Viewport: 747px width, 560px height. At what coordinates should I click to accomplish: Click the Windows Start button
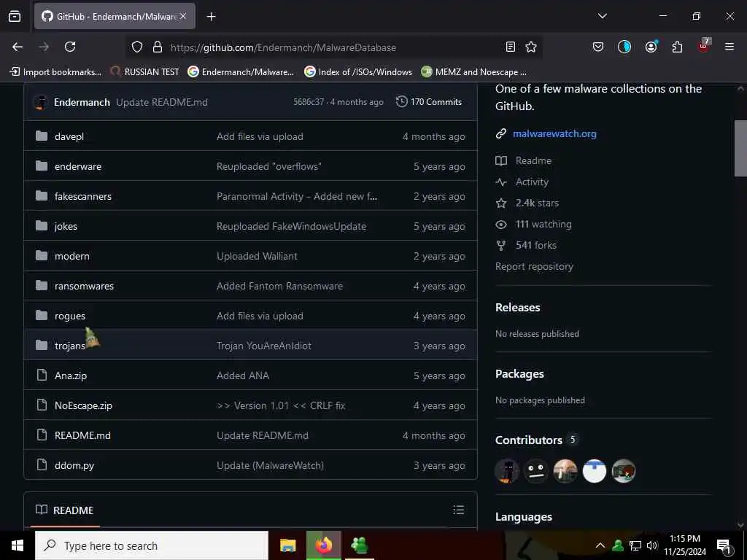(18, 545)
